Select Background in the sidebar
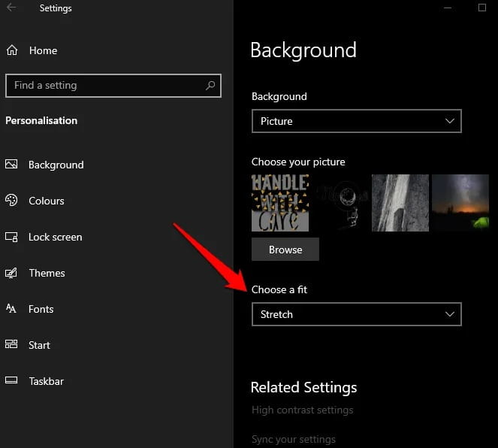This screenshot has height=448, width=498. 56,165
